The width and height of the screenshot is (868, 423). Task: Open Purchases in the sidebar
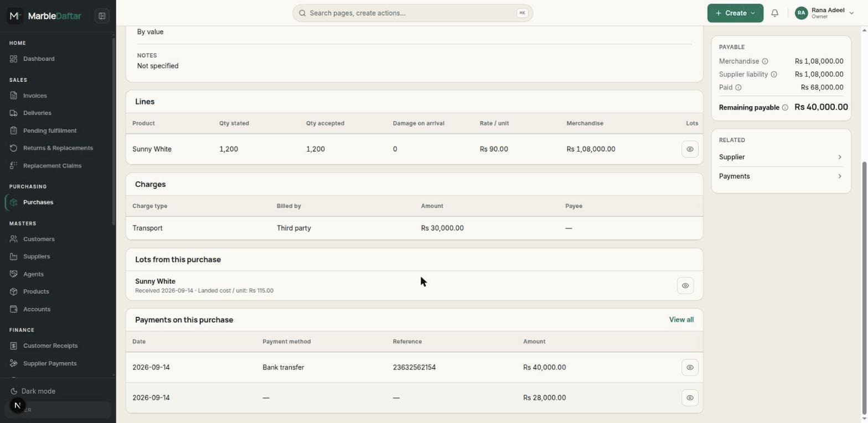[58, 202]
